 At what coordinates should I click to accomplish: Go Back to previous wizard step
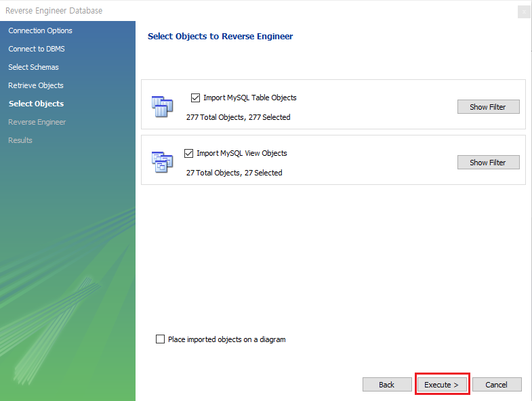tap(387, 384)
